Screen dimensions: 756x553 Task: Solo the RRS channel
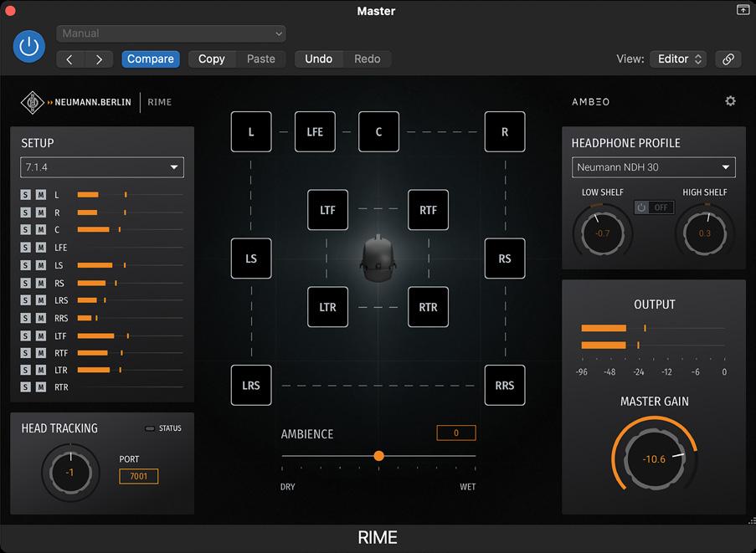click(26, 318)
